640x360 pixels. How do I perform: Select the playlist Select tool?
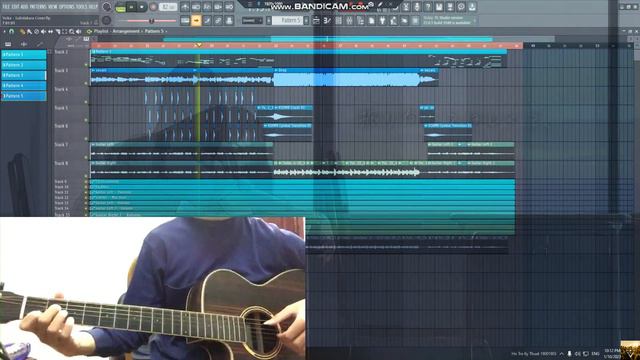point(64,31)
